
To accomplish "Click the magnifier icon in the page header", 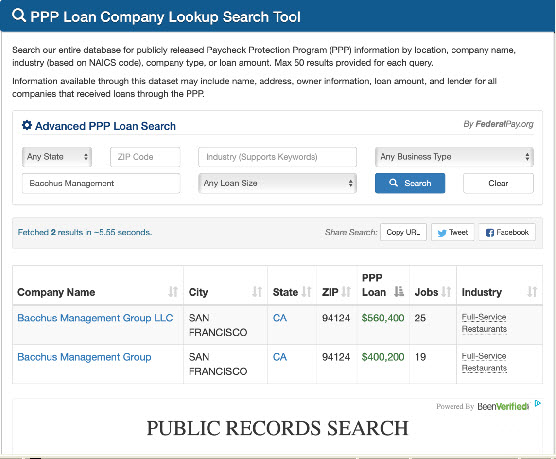I will [x=19, y=16].
